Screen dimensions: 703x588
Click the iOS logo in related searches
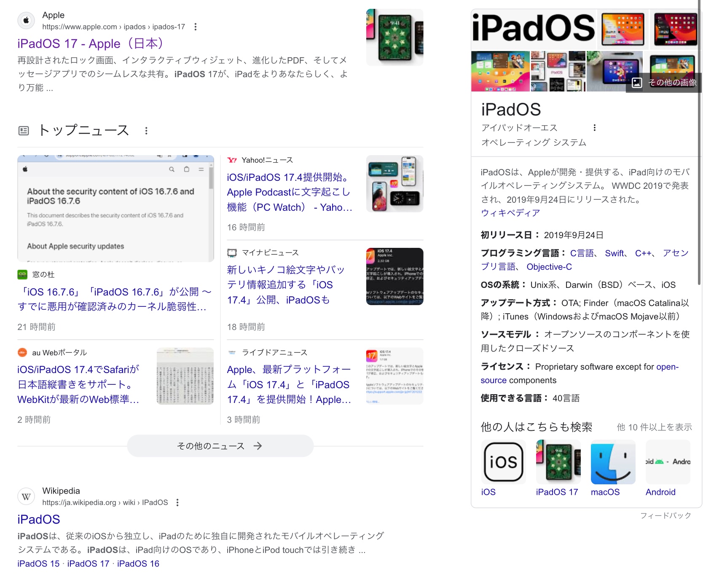[503, 462]
